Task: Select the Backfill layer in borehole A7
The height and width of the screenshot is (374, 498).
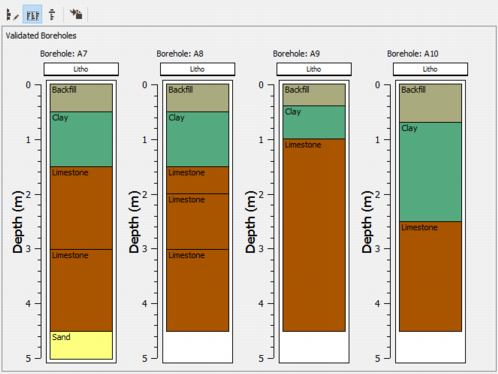Action: [x=81, y=98]
